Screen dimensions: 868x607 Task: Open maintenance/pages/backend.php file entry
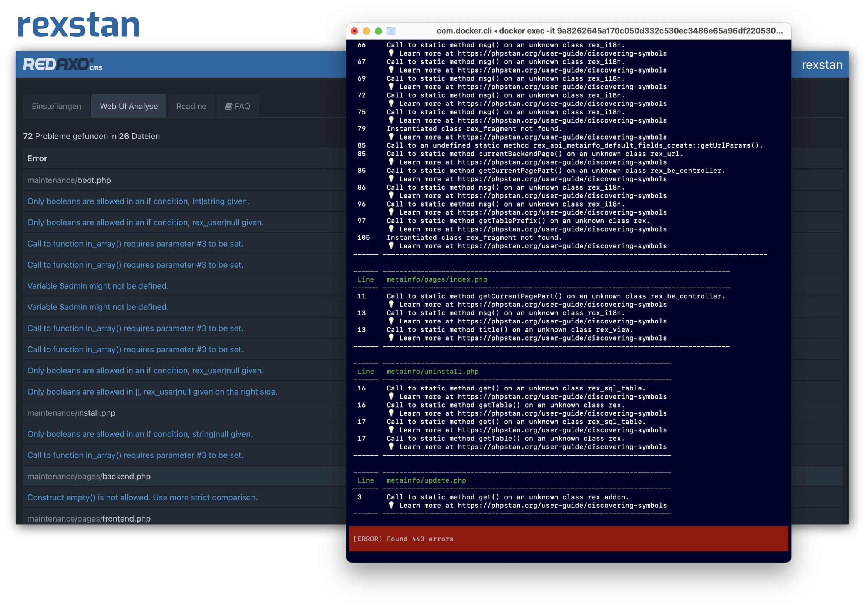(89, 476)
